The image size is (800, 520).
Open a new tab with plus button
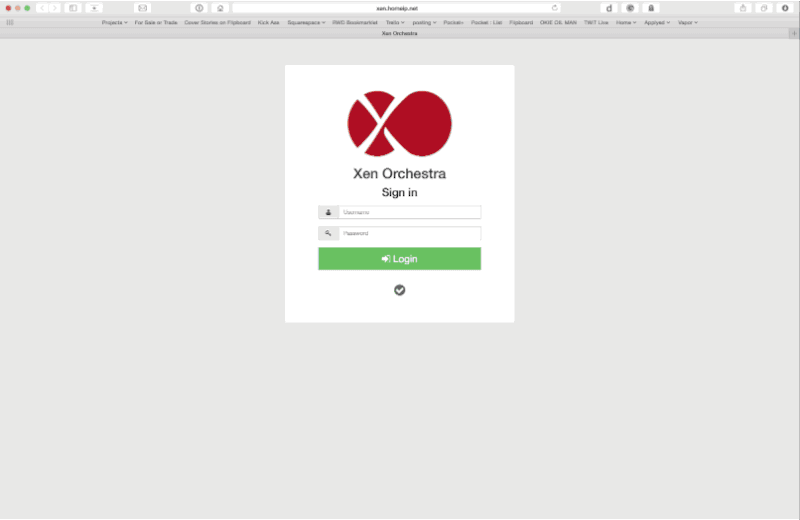coord(794,33)
